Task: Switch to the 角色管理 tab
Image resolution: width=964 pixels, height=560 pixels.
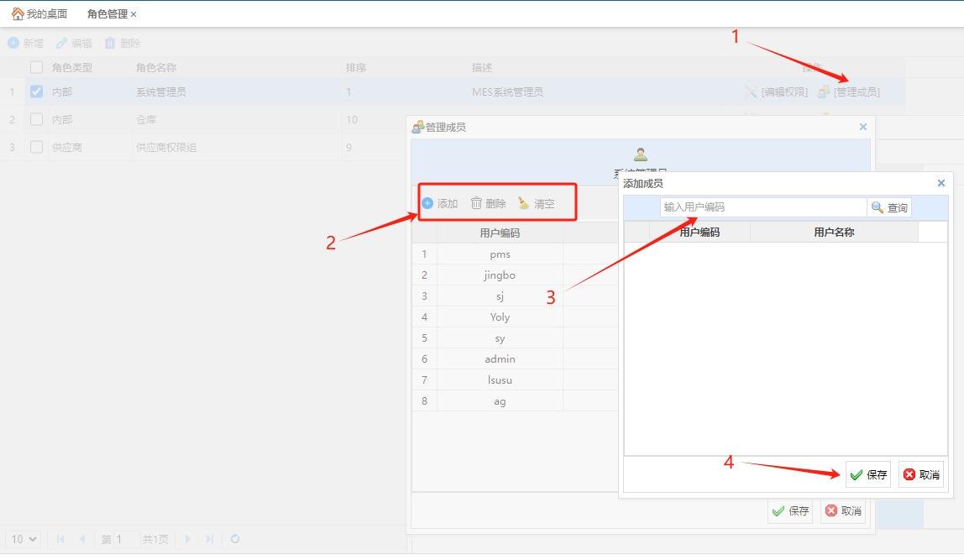Action: click(x=107, y=14)
